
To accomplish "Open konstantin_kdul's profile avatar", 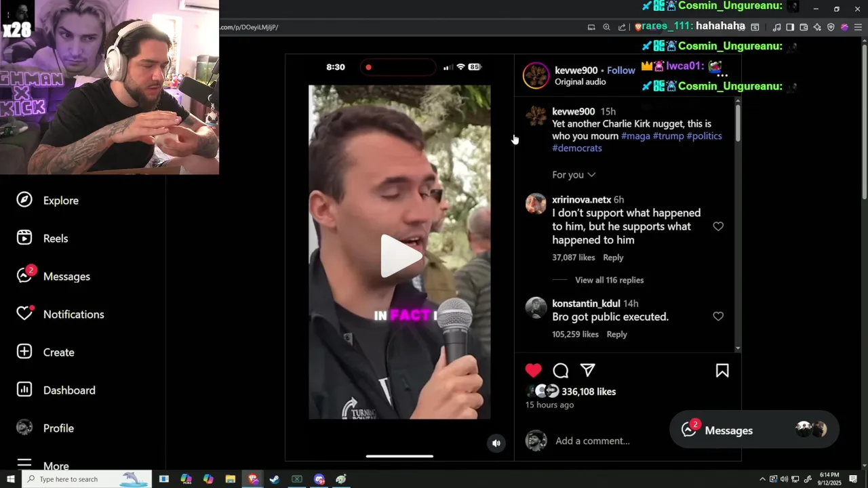I will (x=536, y=308).
